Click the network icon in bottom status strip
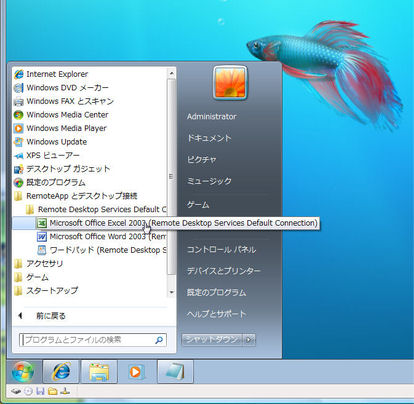The height and width of the screenshot is (404, 414). [65, 391]
